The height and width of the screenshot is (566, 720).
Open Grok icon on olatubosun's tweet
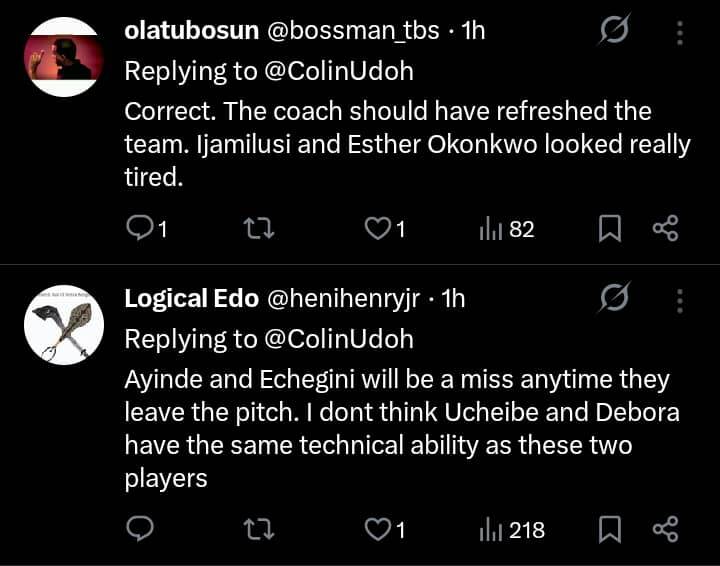[614, 32]
